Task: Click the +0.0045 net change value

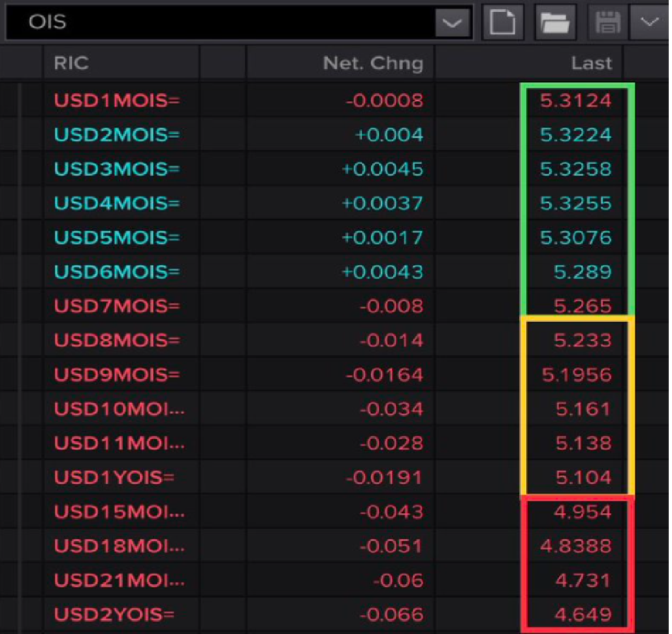Action: [x=382, y=169]
